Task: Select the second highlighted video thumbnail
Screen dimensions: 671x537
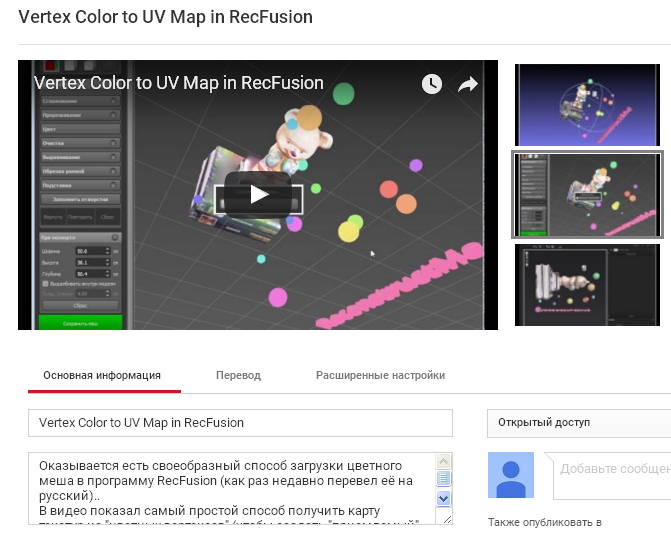Action: click(x=587, y=195)
